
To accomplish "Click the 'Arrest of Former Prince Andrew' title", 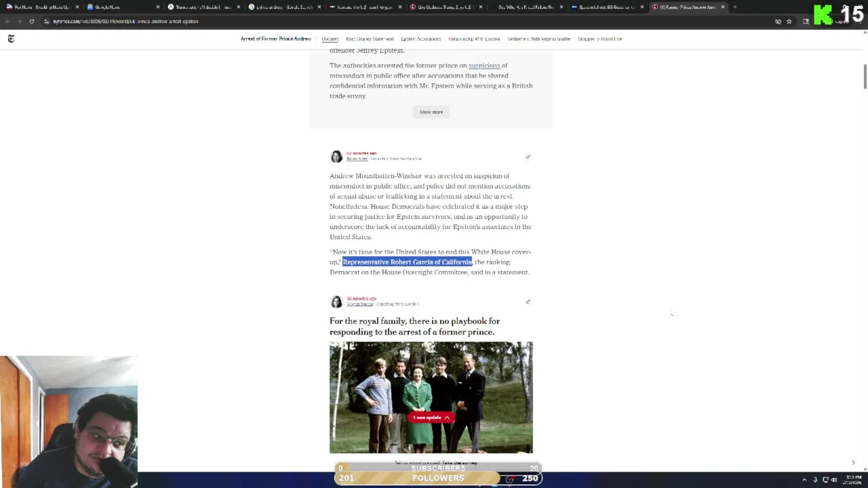I will pos(276,39).
